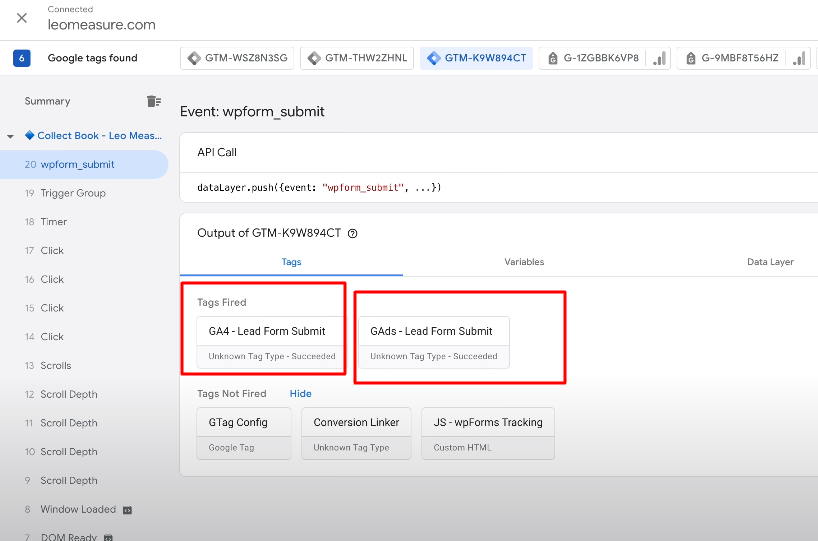The image size is (818, 541).
Task: Open the GAds - Lead Form Submit tag card
Action: click(434, 342)
